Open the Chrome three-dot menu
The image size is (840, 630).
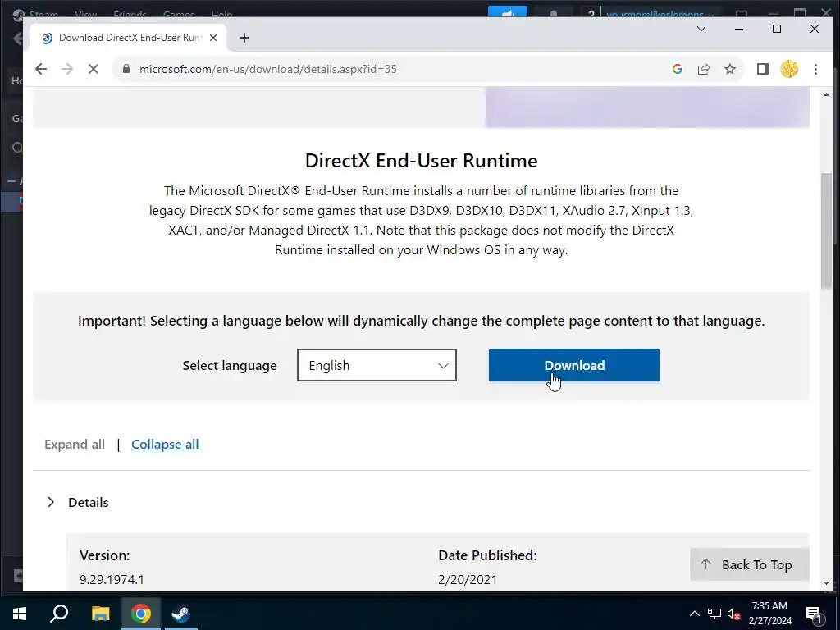(815, 69)
